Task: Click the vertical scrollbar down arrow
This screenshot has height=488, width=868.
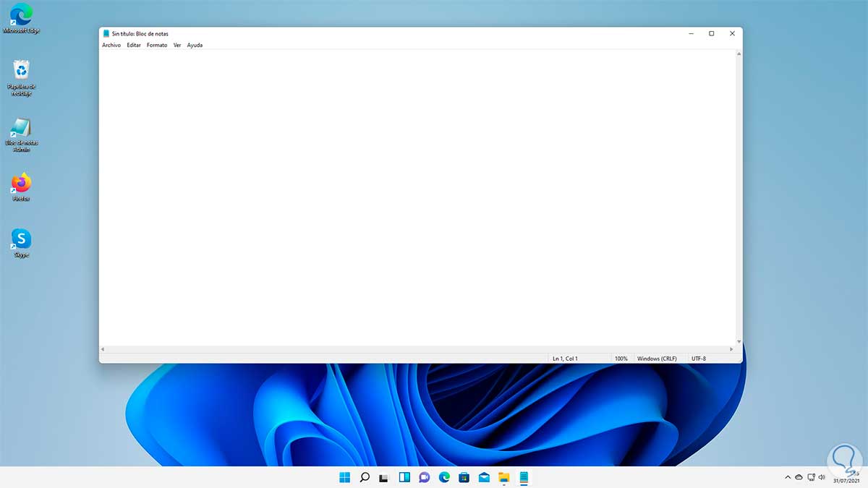Action: pyautogui.click(x=739, y=341)
